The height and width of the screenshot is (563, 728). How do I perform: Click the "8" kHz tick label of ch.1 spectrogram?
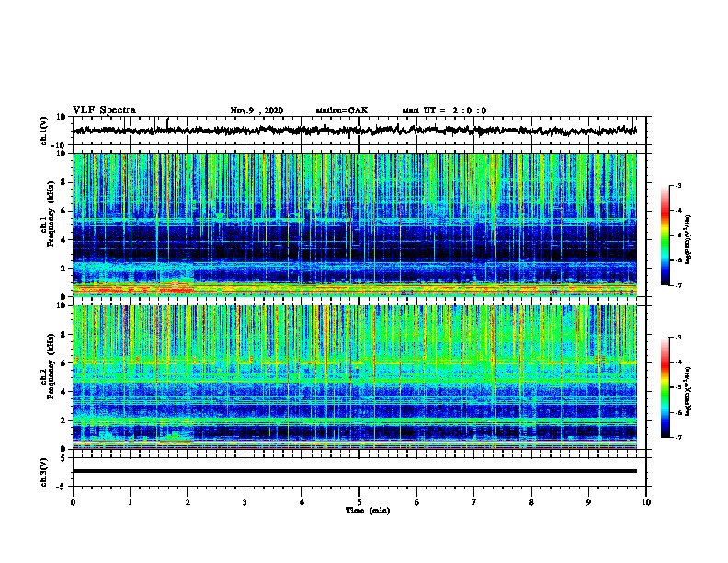[x=63, y=182]
